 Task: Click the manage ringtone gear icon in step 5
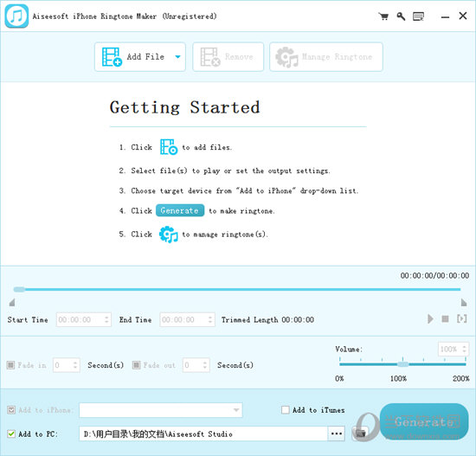pos(169,234)
